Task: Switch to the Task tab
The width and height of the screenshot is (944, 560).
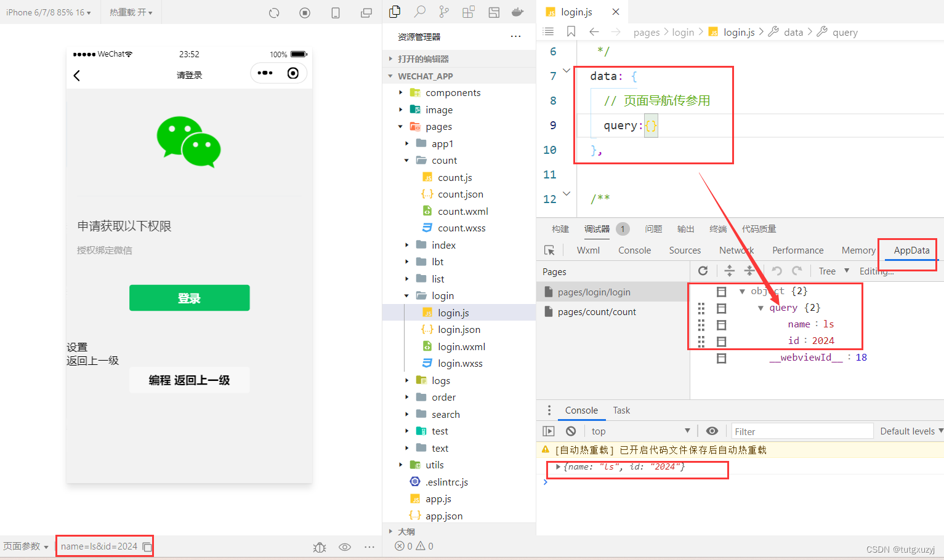Action: (x=621, y=410)
